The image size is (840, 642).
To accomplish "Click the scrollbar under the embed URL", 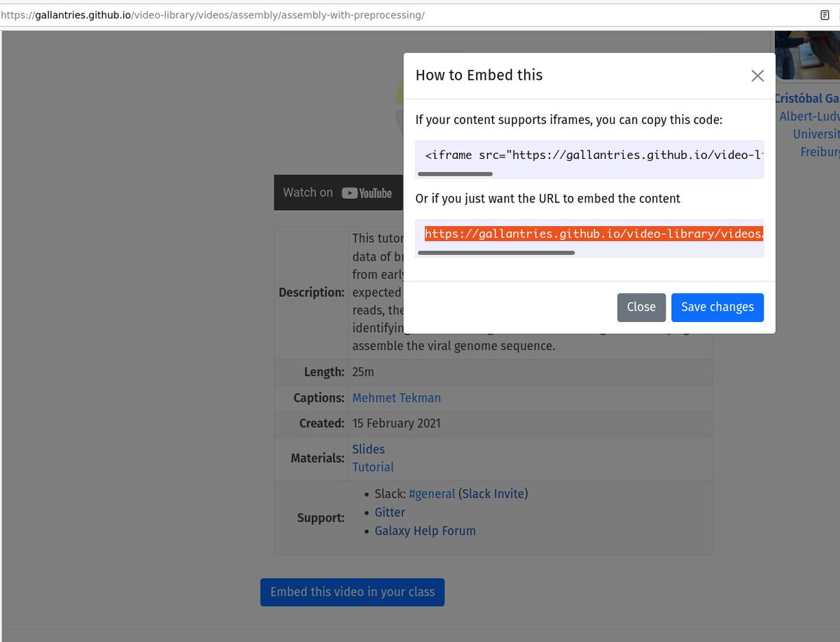I will pyautogui.click(x=496, y=253).
